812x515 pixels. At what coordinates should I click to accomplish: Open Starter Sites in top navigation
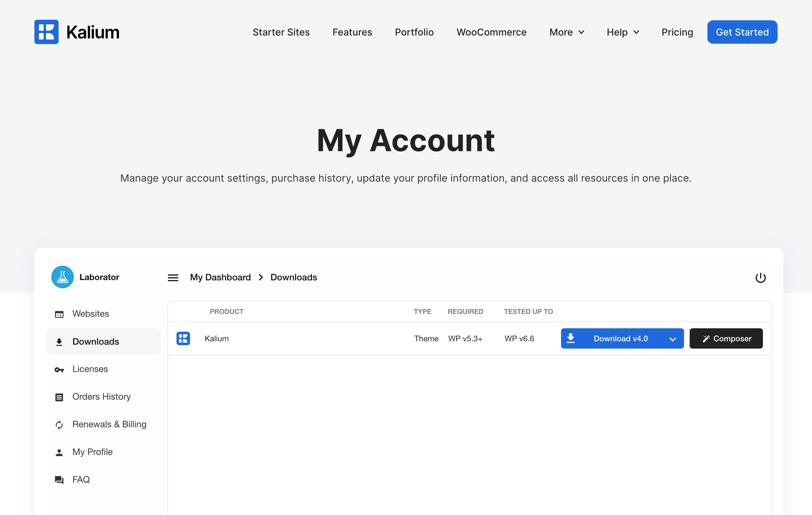pos(281,32)
